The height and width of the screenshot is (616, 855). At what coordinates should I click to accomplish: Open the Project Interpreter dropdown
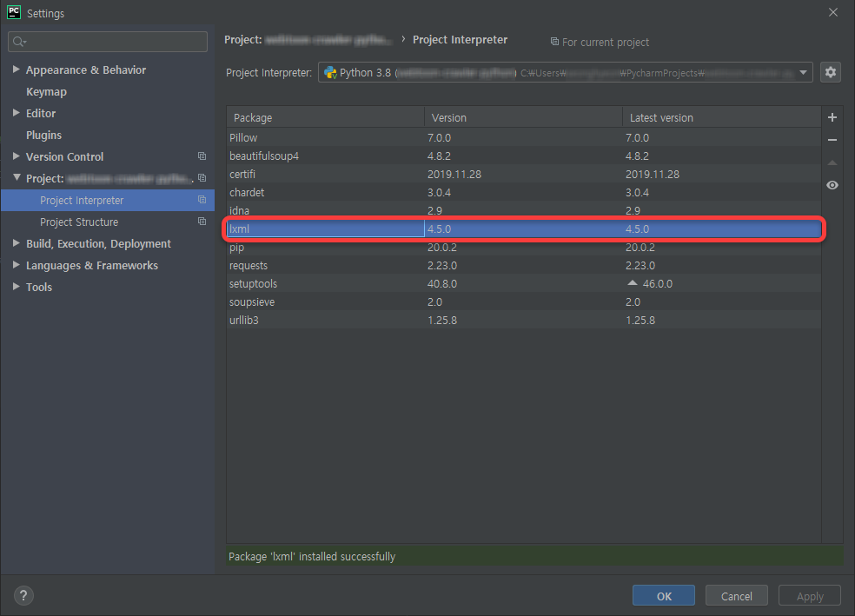point(566,72)
